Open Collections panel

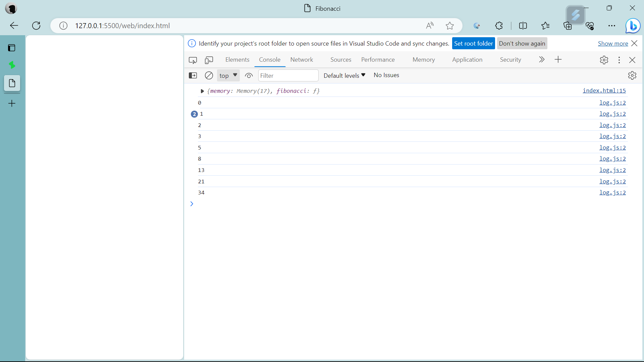click(568, 25)
